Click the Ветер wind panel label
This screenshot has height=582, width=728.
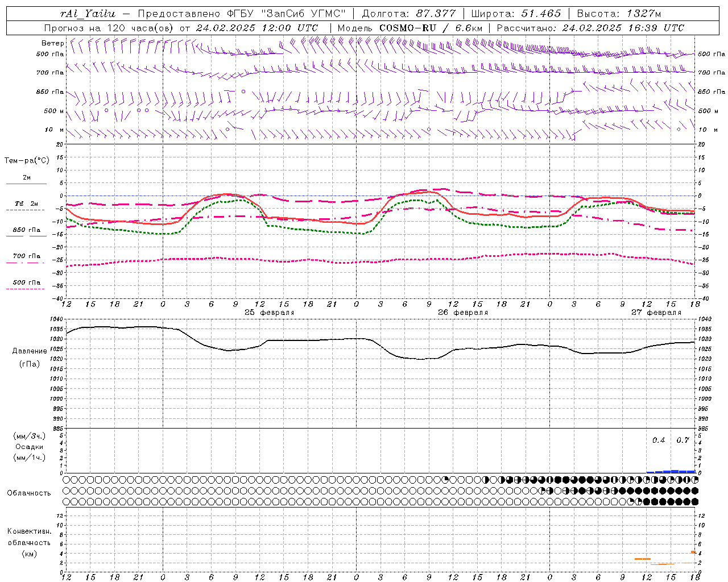pyautogui.click(x=52, y=43)
